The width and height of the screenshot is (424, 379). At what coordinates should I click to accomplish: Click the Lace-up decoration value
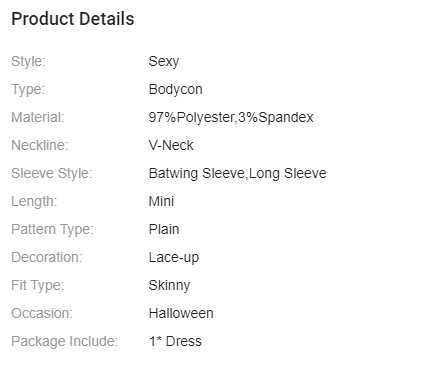[174, 258]
